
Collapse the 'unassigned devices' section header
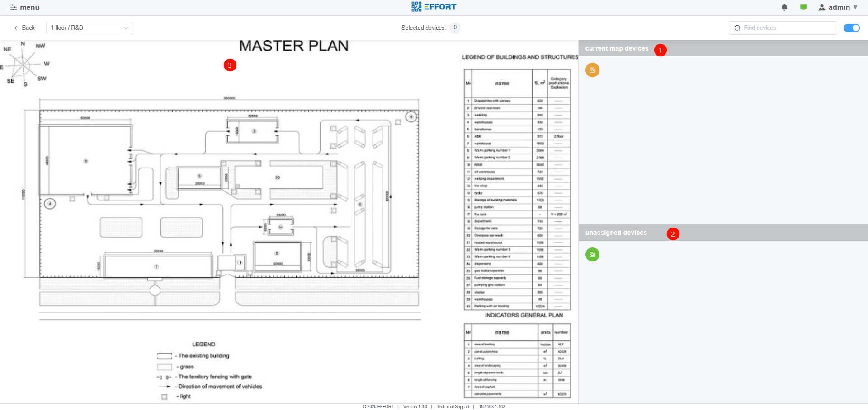pyautogui.click(x=616, y=233)
